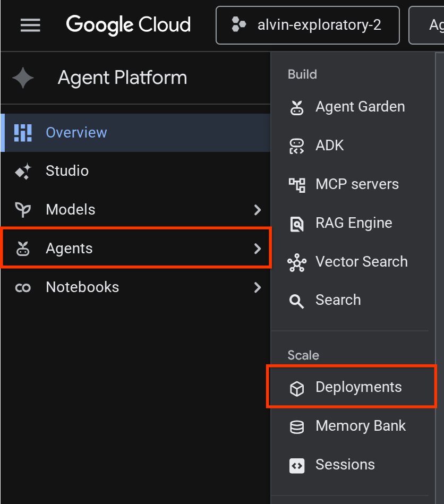Select Agents in the sidebar
Screen dimensions: 444x504
[x=136, y=248]
